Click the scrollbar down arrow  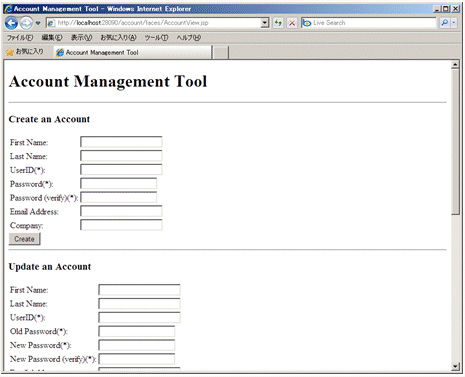point(455,367)
